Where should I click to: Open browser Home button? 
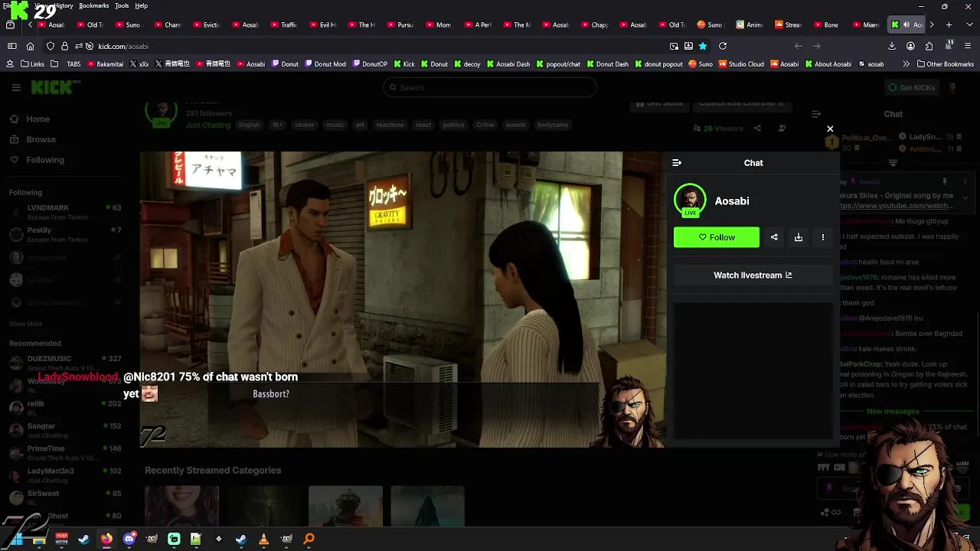click(x=30, y=46)
